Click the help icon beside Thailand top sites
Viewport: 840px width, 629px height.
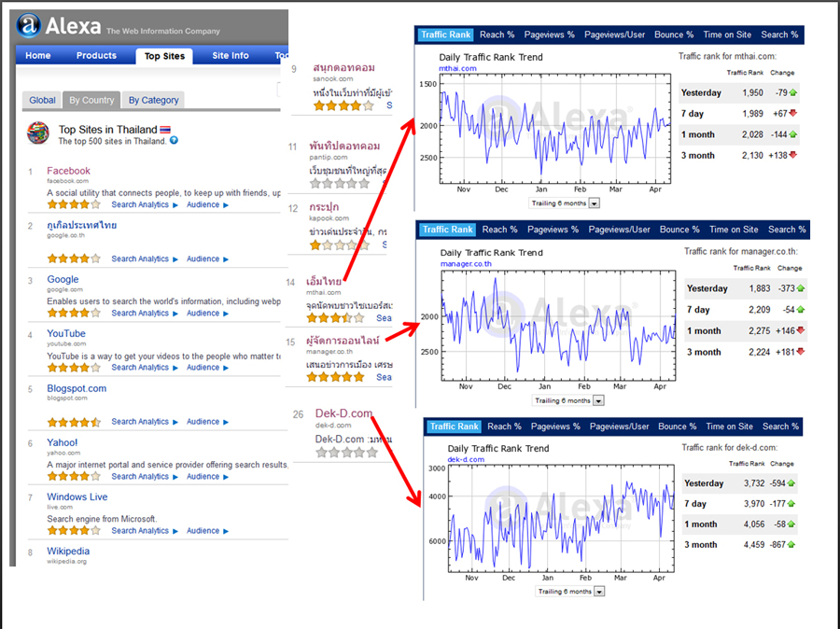click(174, 140)
